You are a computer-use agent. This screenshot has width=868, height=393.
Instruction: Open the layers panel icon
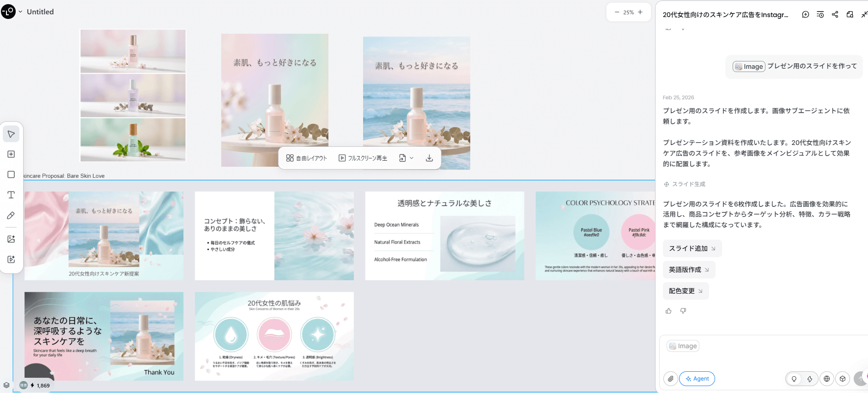point(6,385)
